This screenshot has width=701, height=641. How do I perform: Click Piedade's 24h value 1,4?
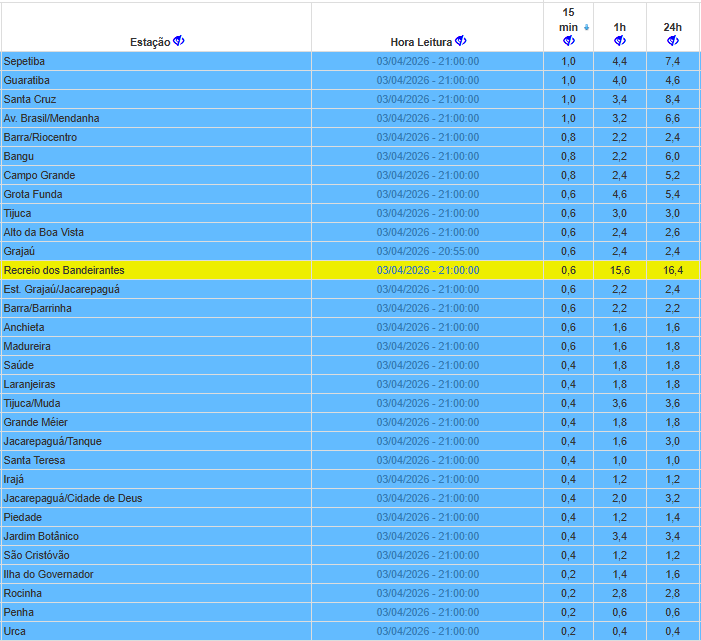click(672, 517)
